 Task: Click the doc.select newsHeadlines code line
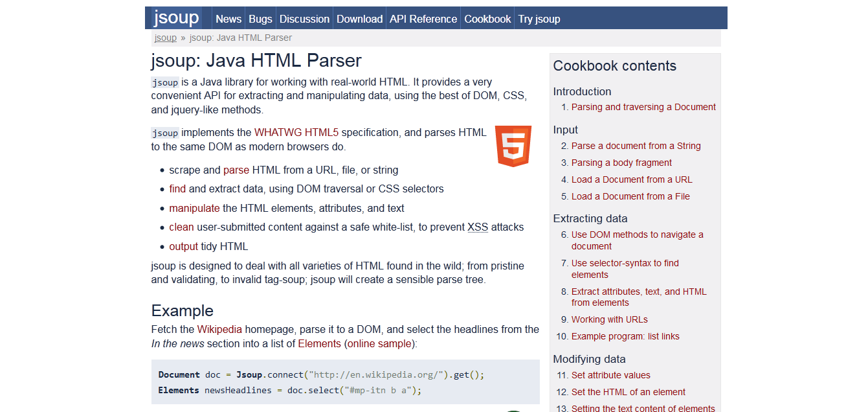pyautogui.click(x=290, y=390)
